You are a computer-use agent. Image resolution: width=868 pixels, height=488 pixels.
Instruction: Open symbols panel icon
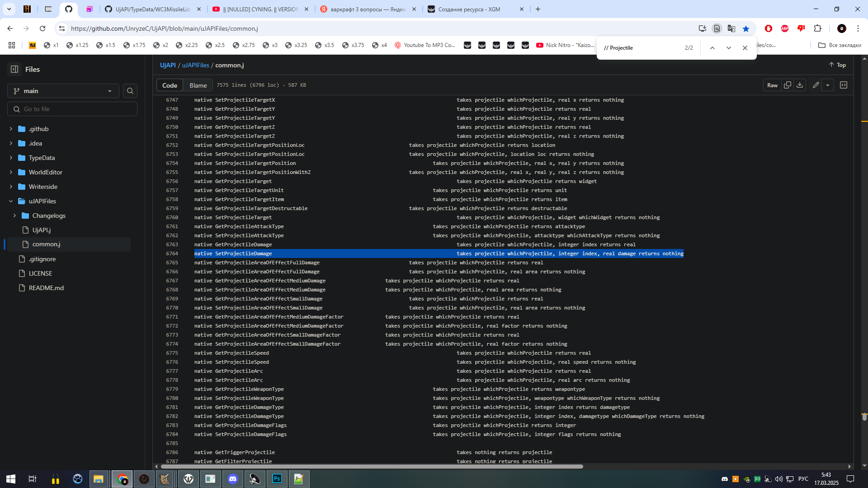[x=844, y=85]
